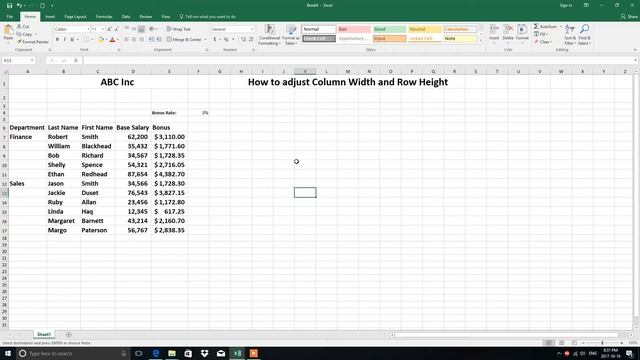Open the font name dropdown

88,29
